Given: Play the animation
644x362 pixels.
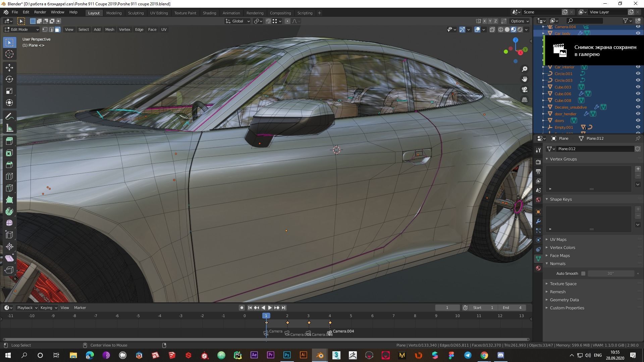Looking at the screenshot, I should [270, 308].
